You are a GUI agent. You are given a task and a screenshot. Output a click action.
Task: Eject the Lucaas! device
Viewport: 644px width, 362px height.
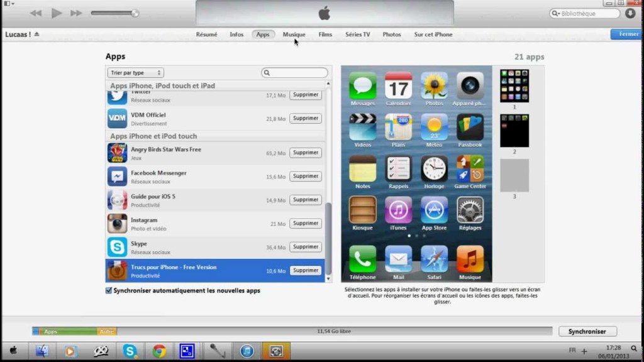(36, 35)
